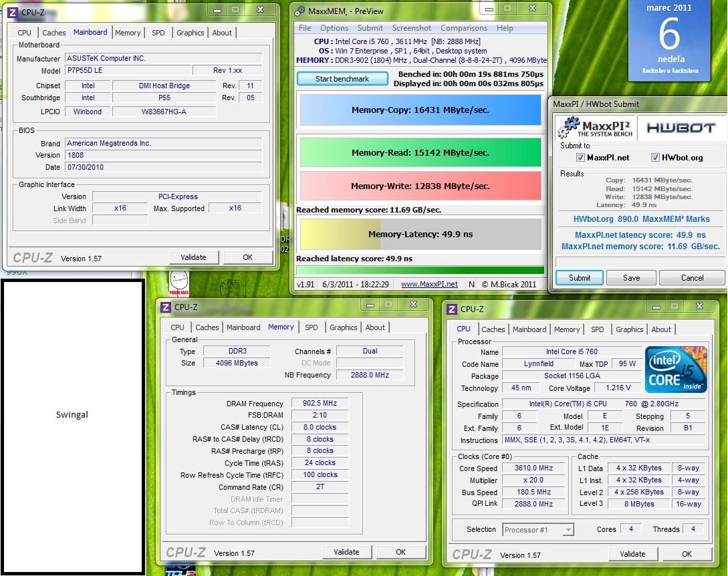Click Save in the HWbot Submit dialog
Image resolution: width=728 pixels, height=576 pixels.
click(x=632, y=277)
